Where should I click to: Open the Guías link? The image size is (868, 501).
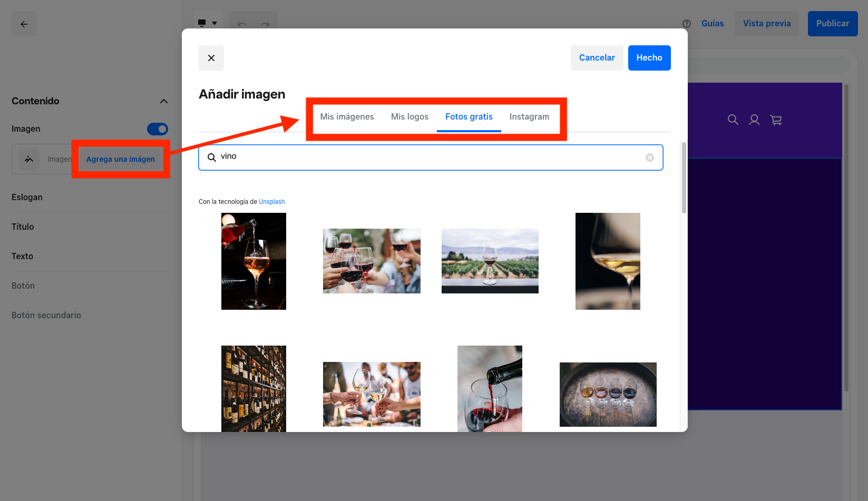tap(713, 24)
